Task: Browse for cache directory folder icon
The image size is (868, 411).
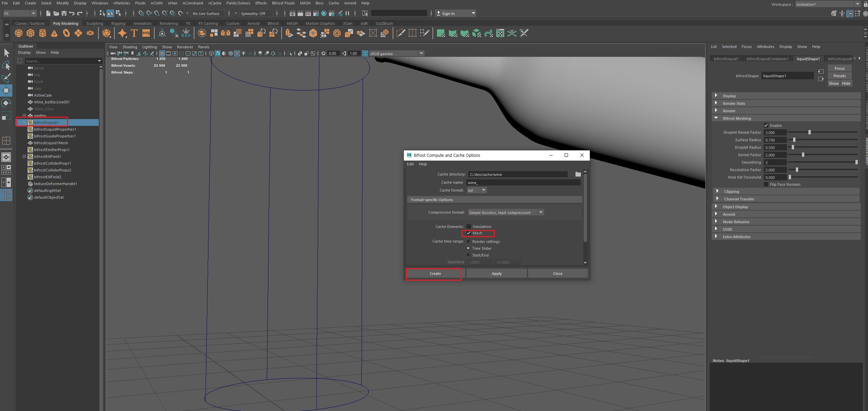Action: [578, 174]
